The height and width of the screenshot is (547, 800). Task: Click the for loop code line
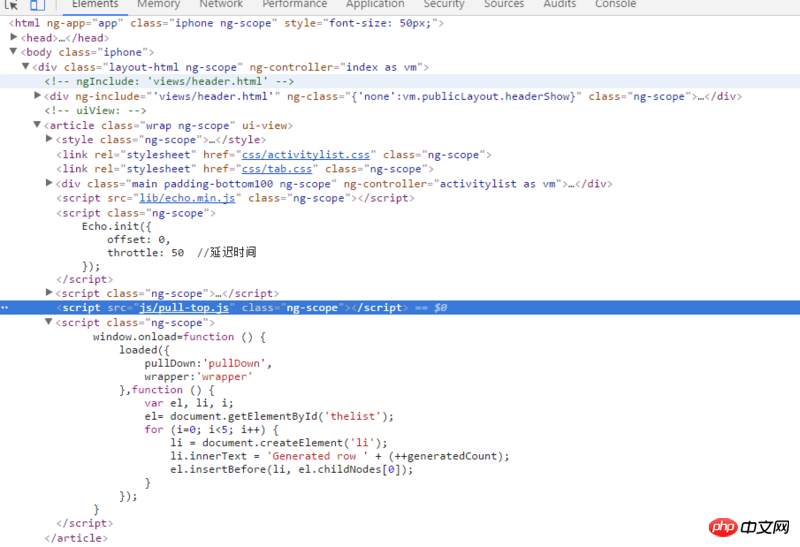(211, 430)
